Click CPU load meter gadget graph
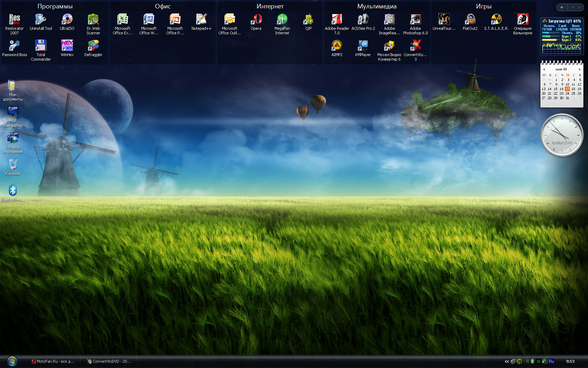The image size is (588, 368). click(562, 48)
